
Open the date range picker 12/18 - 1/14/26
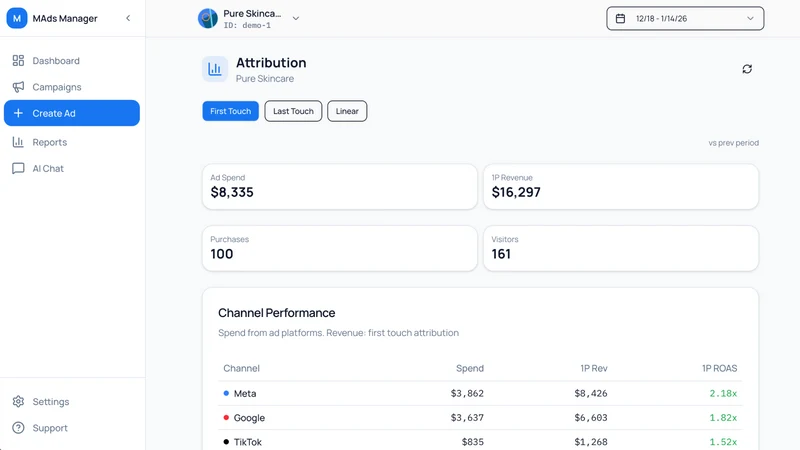pyautogui.click(x=685, y=18)
